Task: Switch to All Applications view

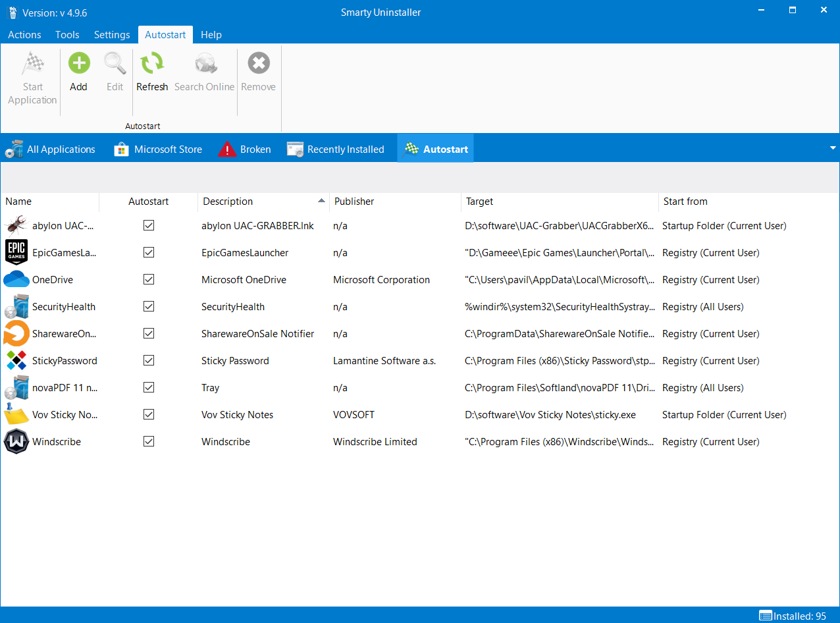Action: click(51, 149)
